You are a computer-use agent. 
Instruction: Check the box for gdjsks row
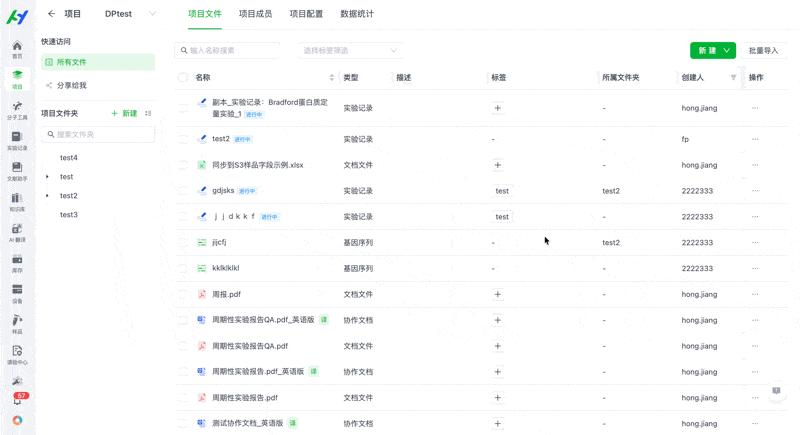(183, 191)
